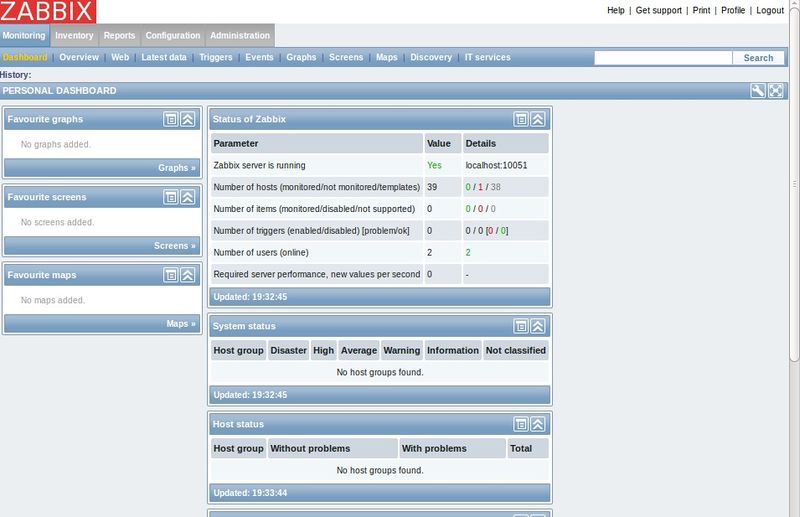Collapse the System status widget
The width and height of the screenshot is (800, 517).
coord(538,326)
